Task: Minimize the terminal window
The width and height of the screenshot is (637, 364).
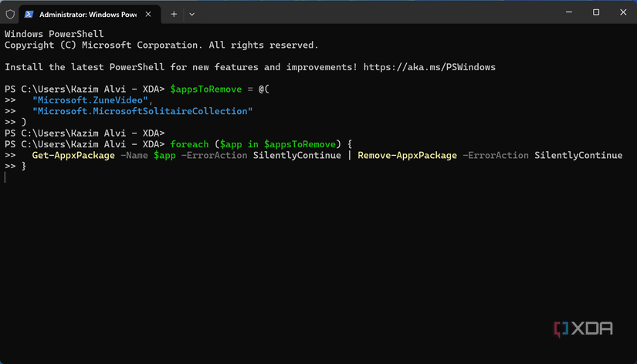Action: pos(568,13)
